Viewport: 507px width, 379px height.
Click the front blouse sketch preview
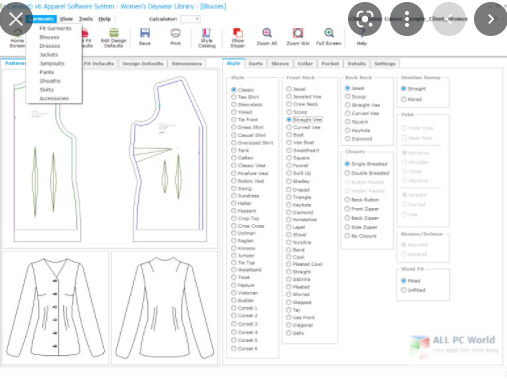click(x=55, y=307)
